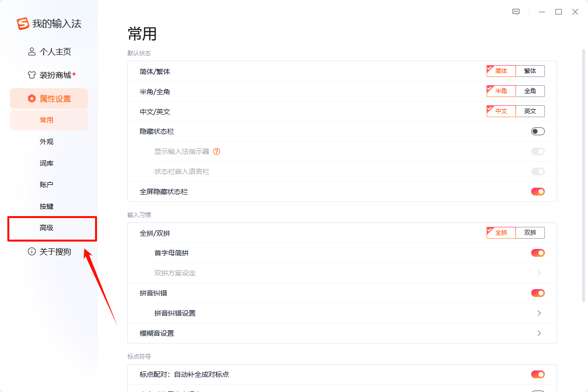The height and width of the screenshot is (392, 588).
Task: Disable the 全屏隐藏状态栏 switch
Action: [538, 191]
